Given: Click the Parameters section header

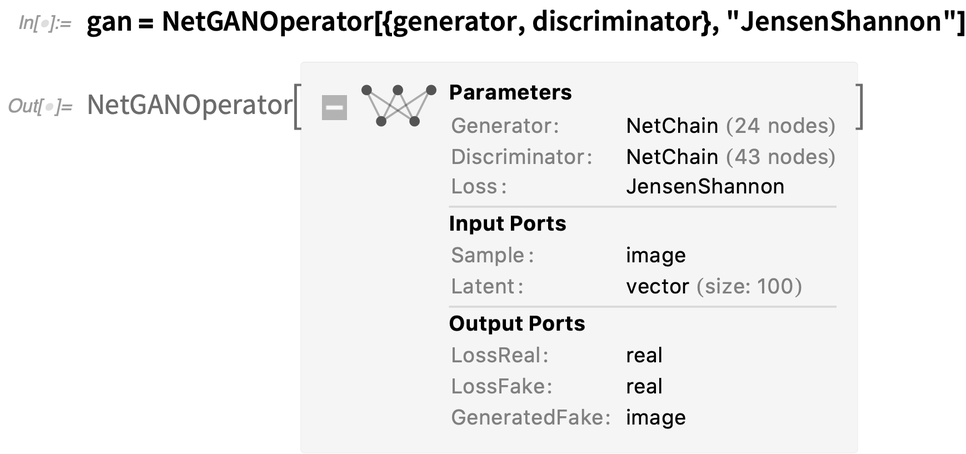Looking at the screenshot, I should pyautogui.click(x=510, y=93).
